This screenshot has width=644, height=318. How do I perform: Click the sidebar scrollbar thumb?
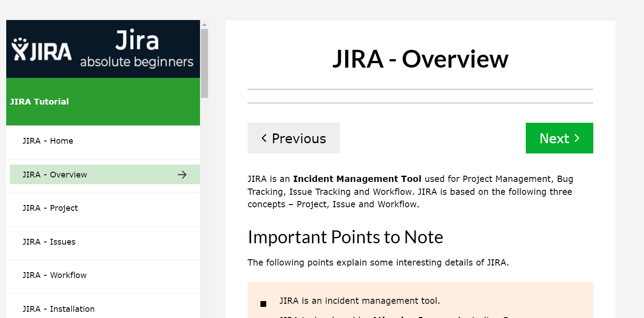coord(204,63)
